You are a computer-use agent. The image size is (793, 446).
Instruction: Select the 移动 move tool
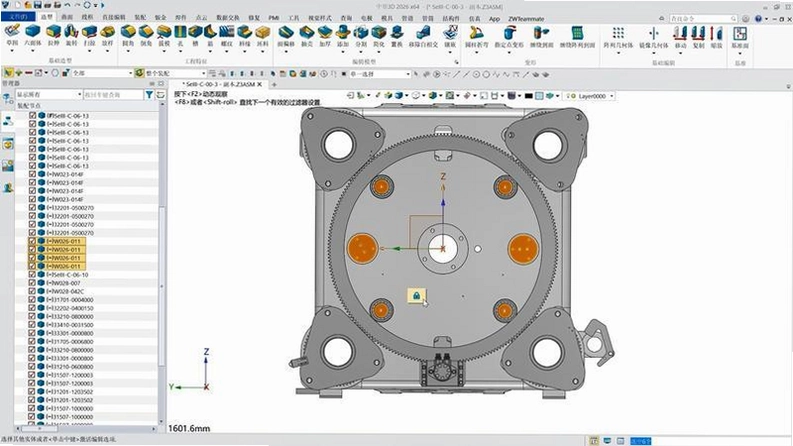click(x=681, y=36)
